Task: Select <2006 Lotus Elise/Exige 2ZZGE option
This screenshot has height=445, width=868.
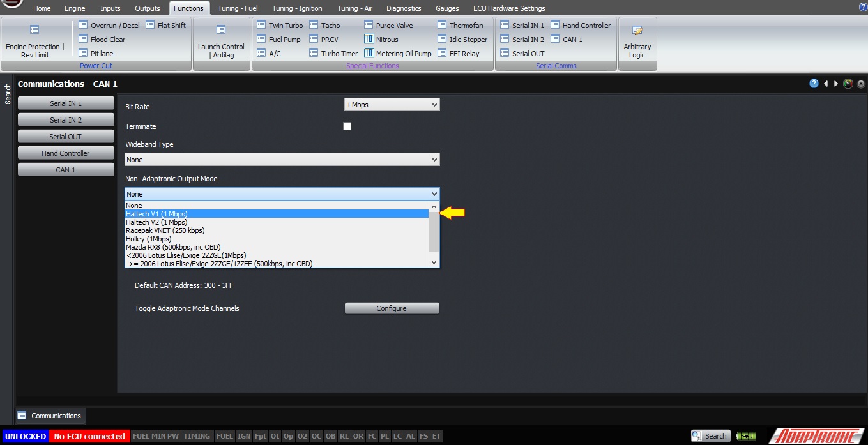Action: tap(277, 255)
